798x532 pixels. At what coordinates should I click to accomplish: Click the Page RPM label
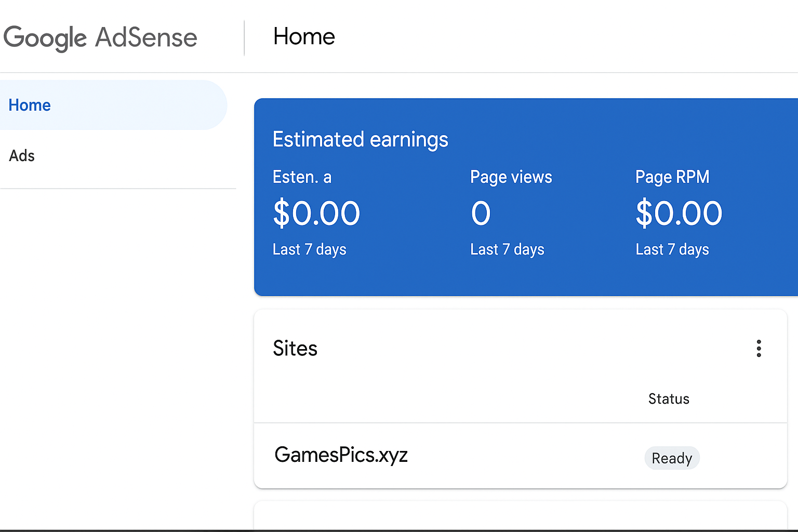pyautogui.click(x=672, y=177)
